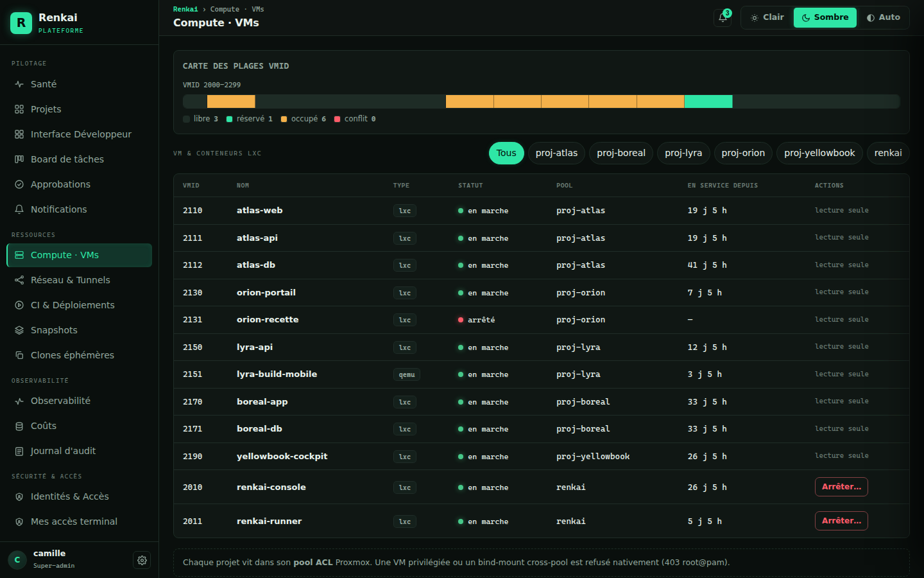Click Arrêter for renkai-runner
The width and height of the screenshot is (924, 578).
coord(841,521)
